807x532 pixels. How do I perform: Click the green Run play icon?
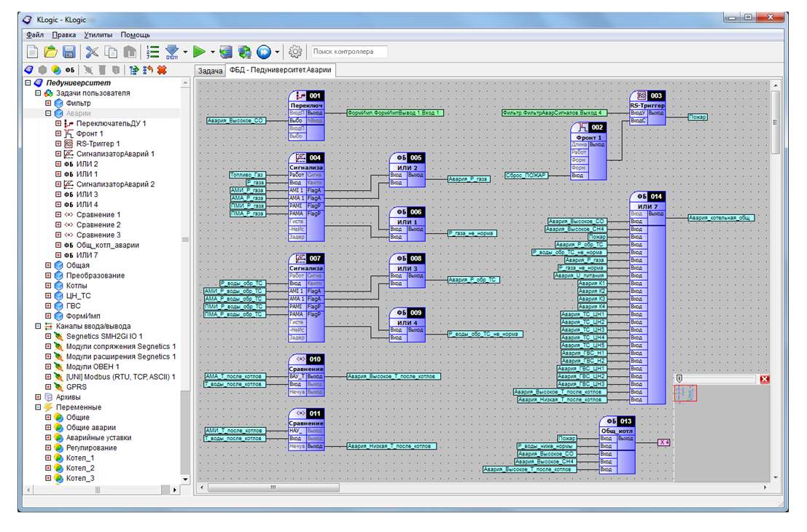(199, 52)
